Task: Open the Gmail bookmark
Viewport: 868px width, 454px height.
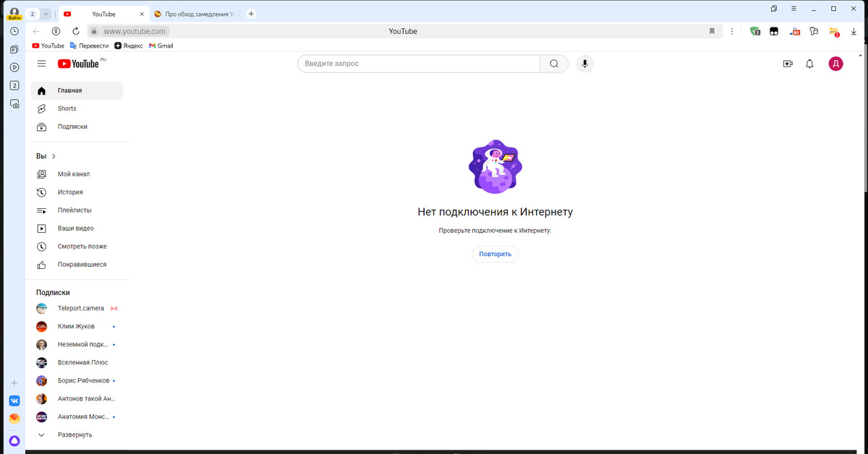Action: [x=161, y=46]
